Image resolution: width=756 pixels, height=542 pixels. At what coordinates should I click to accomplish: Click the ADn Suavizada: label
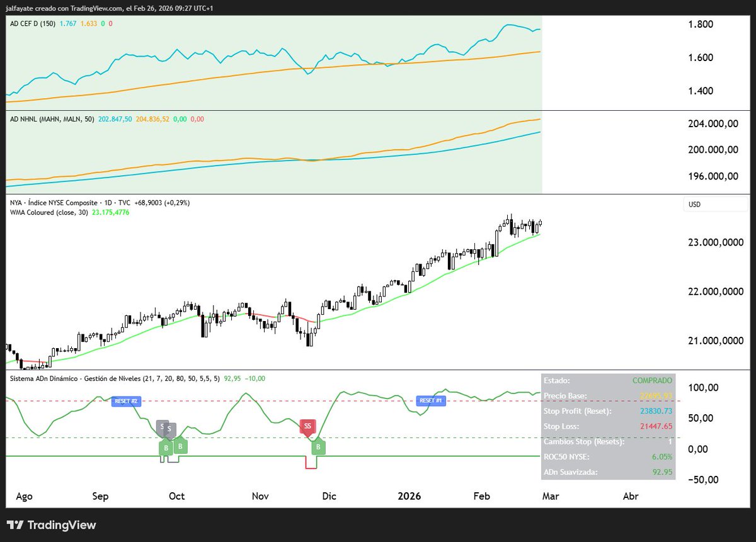[570, 472]
